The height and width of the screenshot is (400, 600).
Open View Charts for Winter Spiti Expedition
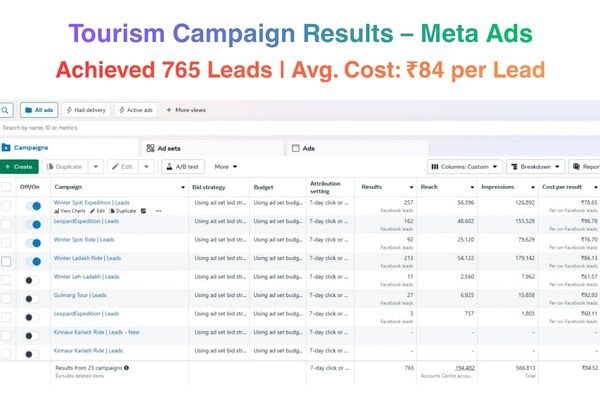click(x=70, y=211)
